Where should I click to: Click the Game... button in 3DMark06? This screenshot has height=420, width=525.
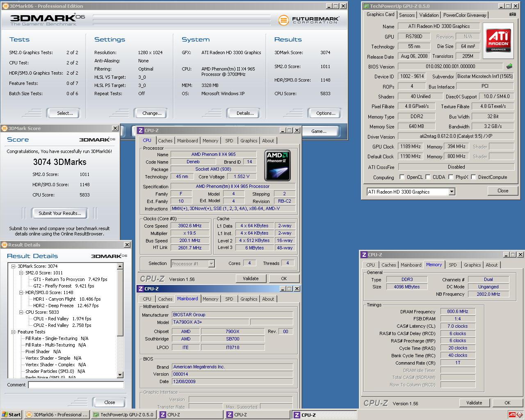point(319,131)
